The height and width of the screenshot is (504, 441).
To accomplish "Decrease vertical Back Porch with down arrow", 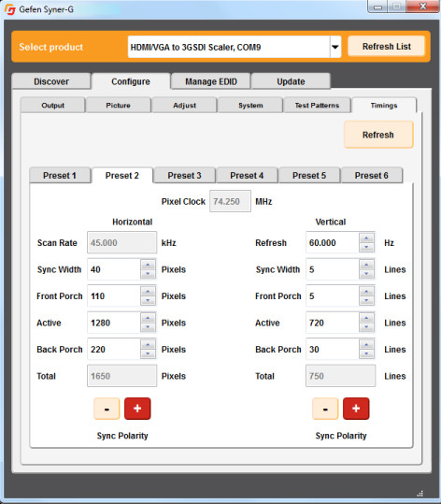I will [366, 353].
